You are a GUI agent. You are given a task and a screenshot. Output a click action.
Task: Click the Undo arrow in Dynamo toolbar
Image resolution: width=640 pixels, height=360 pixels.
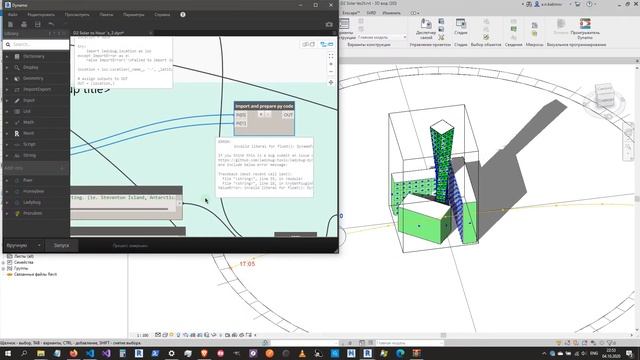tap(51, 24)
